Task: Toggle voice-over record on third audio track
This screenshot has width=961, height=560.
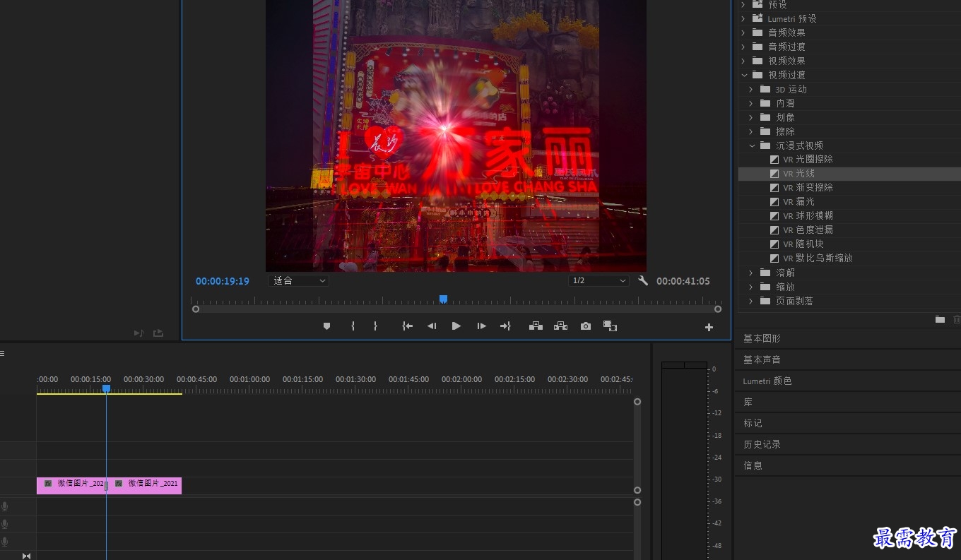Action: pos(4,542)
